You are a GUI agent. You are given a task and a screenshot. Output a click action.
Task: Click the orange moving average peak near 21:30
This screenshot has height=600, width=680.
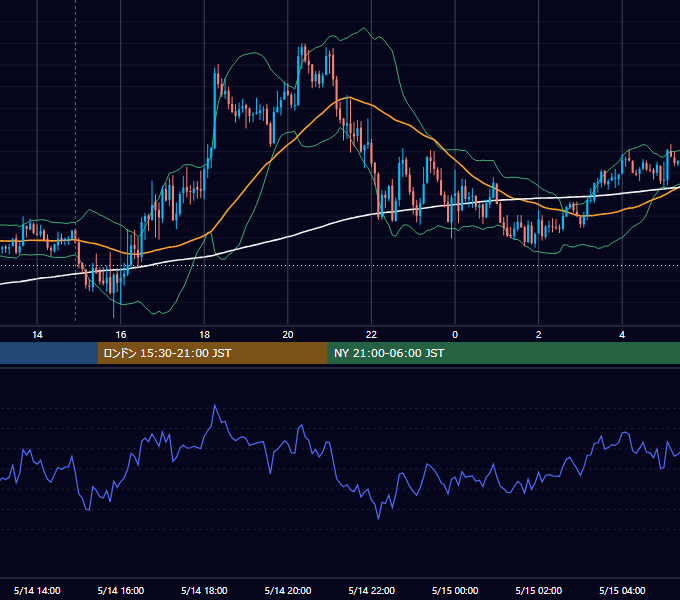(x=348, y=98)
